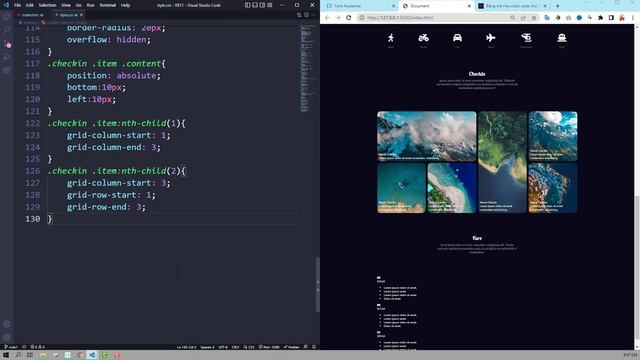Open the Extensions view in VS Code
The width and height of the screenshot is (640, 360).
pyautogui.click(x=7, y=70)
